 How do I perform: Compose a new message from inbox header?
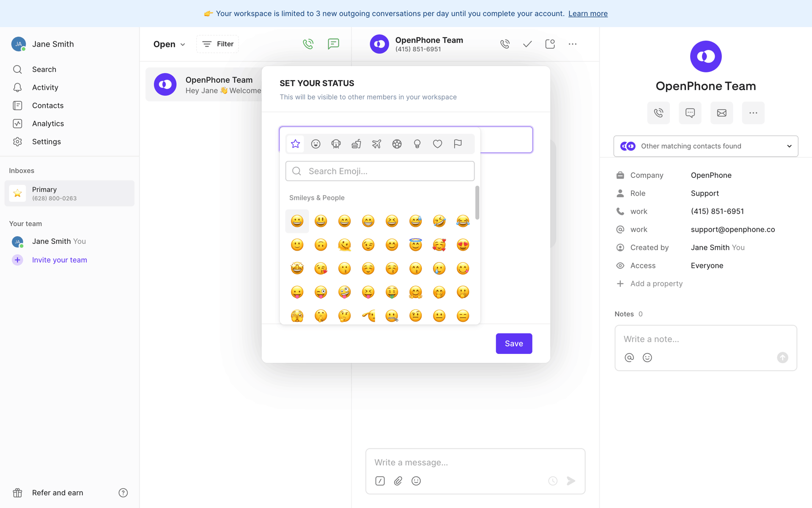coord(333,44)
